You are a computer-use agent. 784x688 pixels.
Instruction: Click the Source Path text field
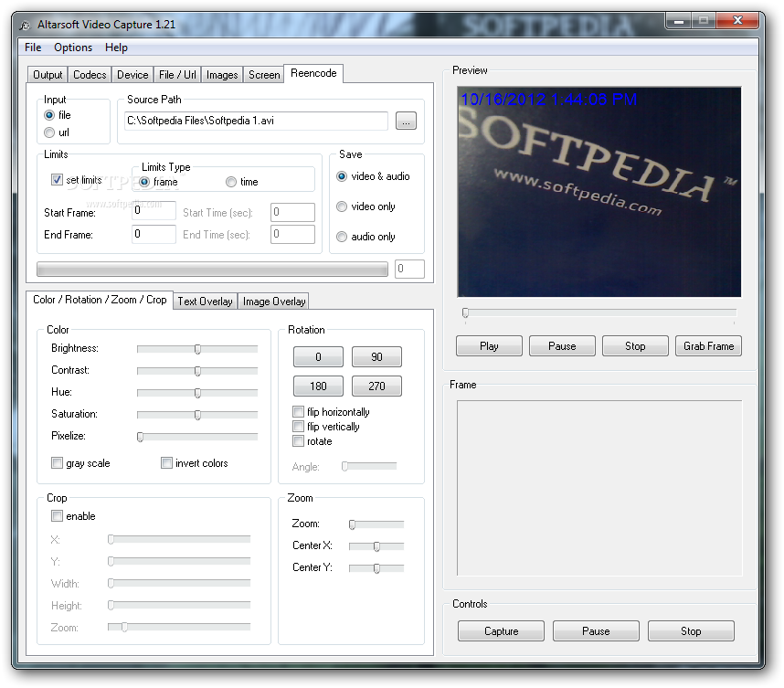click(x=256, y=121)
